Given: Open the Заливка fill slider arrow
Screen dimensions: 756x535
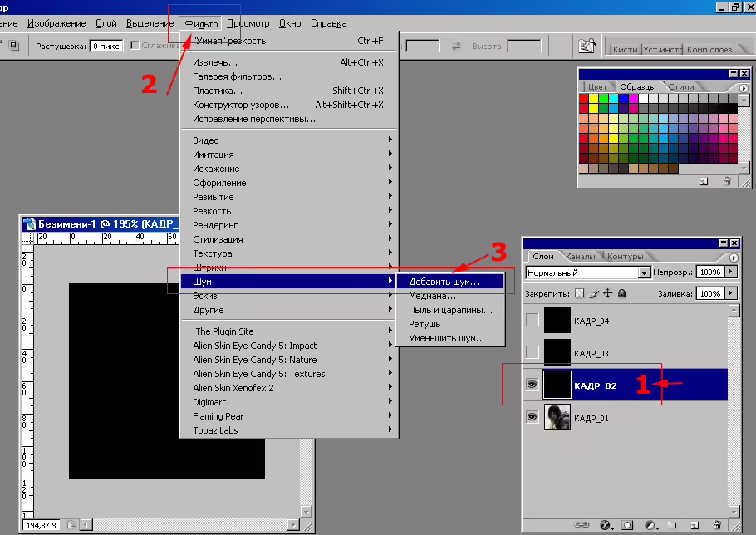Looking at the screenshot, I should (x=731, y=293).
